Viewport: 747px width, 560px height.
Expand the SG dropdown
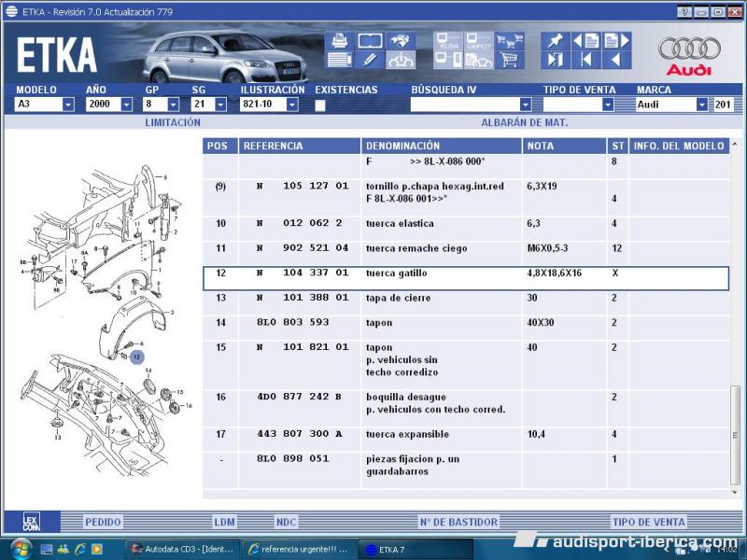pos(220,105)
